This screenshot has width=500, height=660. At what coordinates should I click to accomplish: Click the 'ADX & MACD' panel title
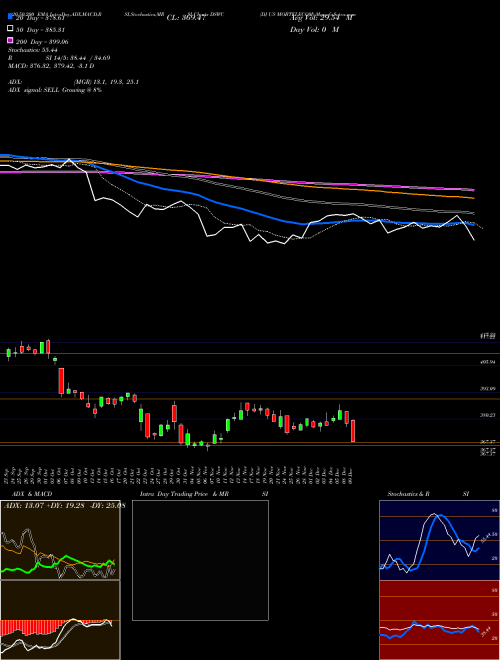[x=32, y=494]
